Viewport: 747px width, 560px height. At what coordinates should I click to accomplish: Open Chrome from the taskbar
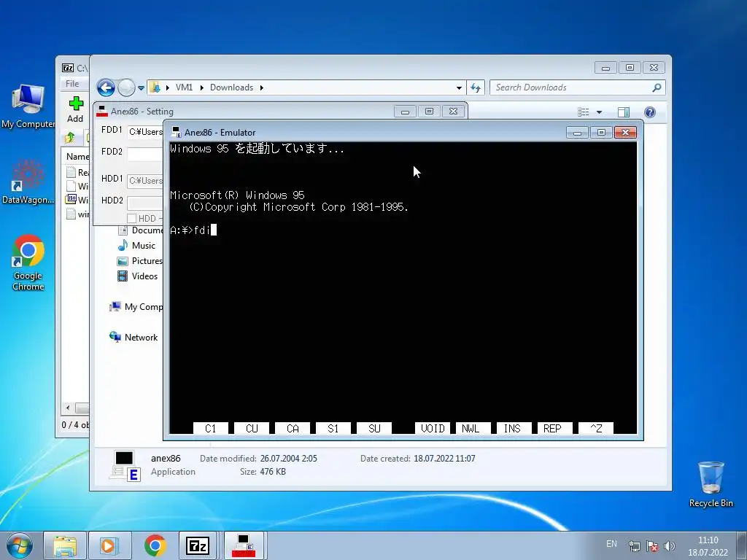coord(155,545)
